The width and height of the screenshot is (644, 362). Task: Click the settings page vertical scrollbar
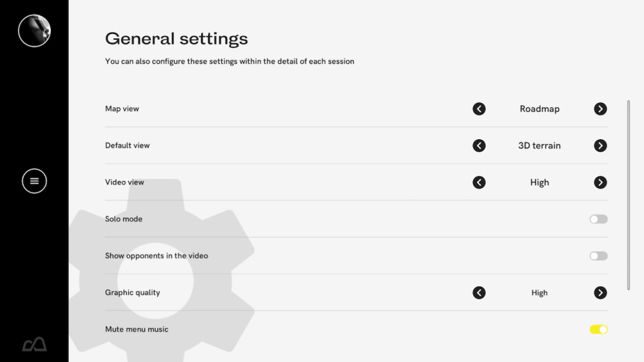(x=629, y=195)
